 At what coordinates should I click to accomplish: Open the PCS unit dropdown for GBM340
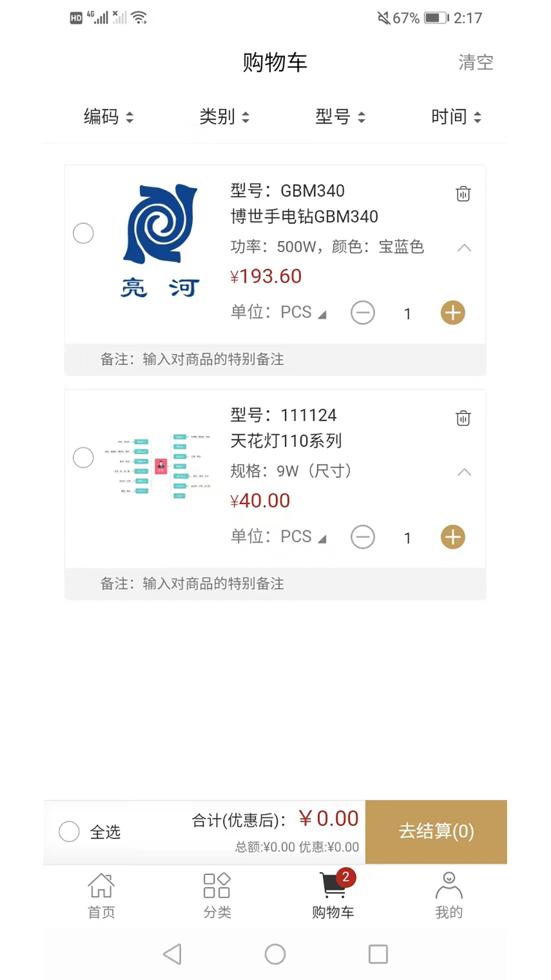tap(303, 312)
